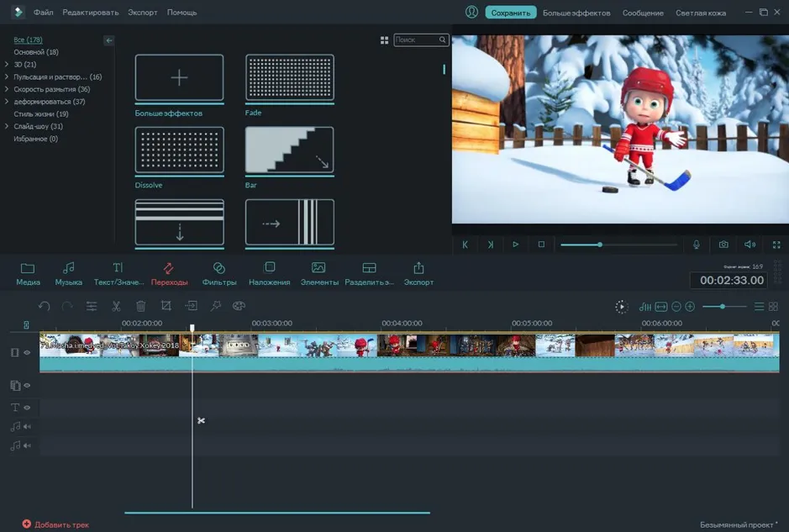
Task: Open the Музыка tab
Action: [x=68, y=274]
